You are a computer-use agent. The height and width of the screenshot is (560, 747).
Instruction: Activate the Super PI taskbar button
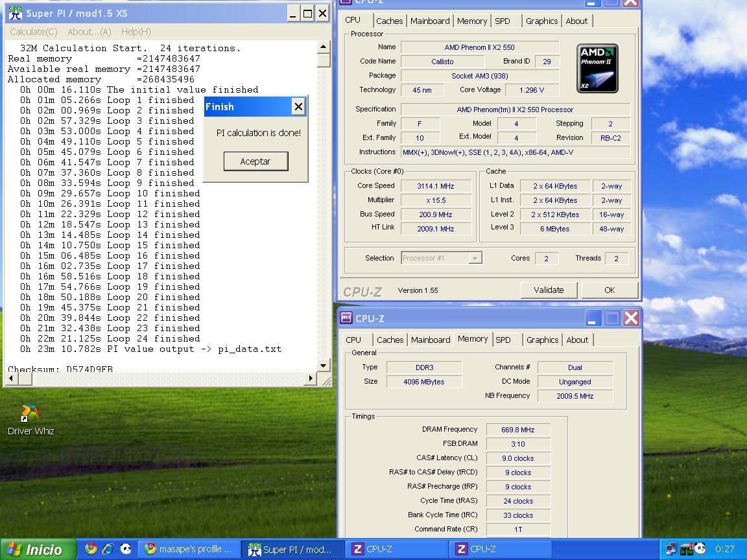(292, 549)
